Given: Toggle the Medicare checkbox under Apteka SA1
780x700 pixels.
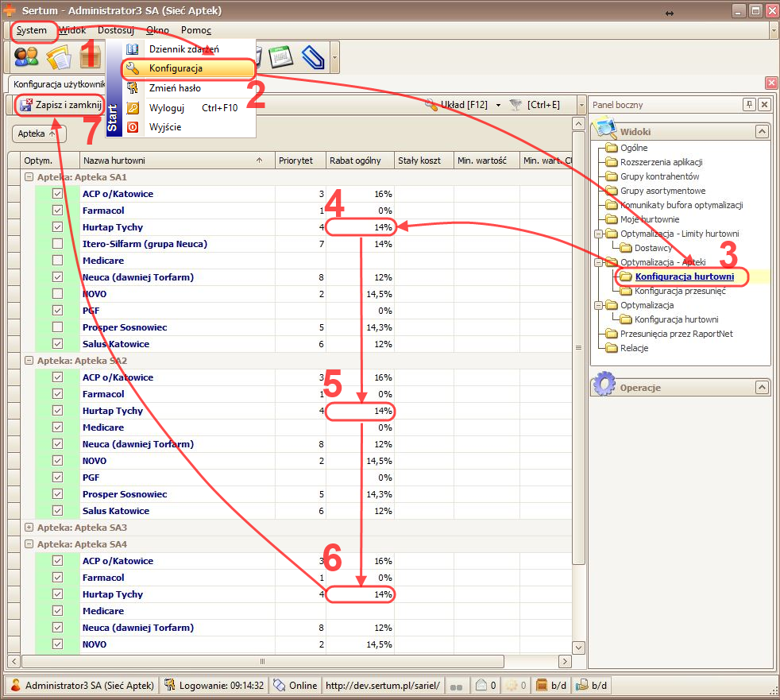Looking at the screenshot, I should pos(57,261).
